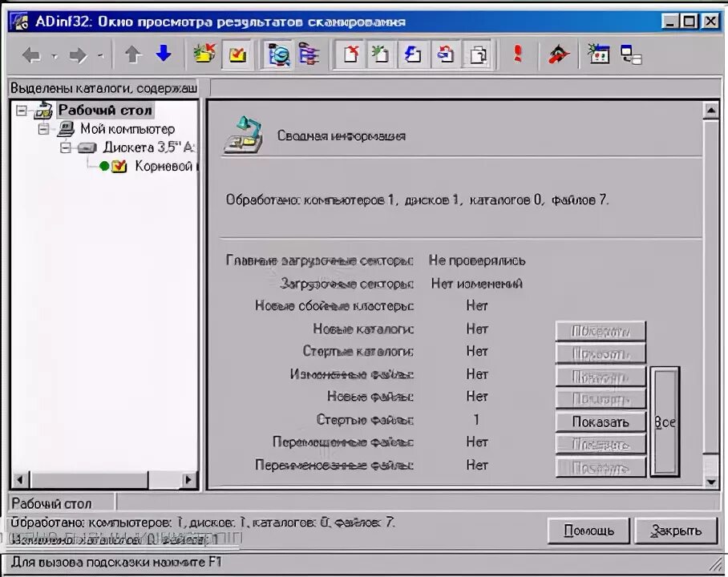Viewport: 728px width, 577px height.
Task: Click the green dot beside Корневой
Action: coord(104,166)
